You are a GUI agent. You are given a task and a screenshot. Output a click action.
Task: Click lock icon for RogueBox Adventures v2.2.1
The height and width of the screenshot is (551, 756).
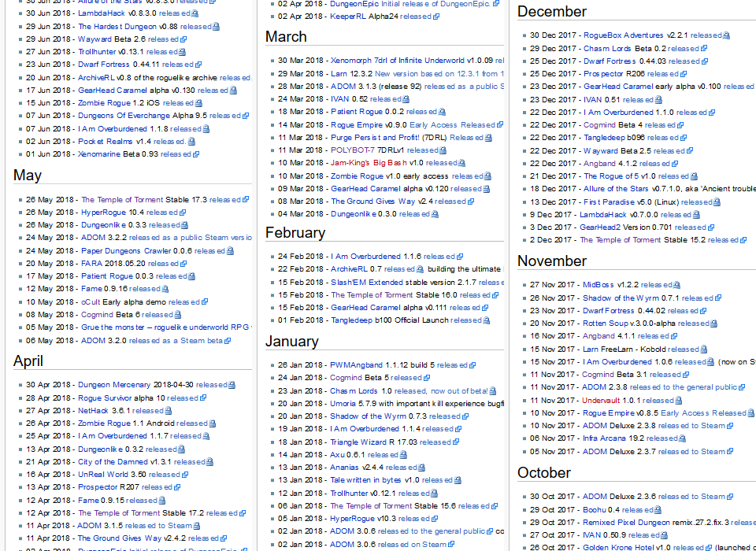pos(726,35)
